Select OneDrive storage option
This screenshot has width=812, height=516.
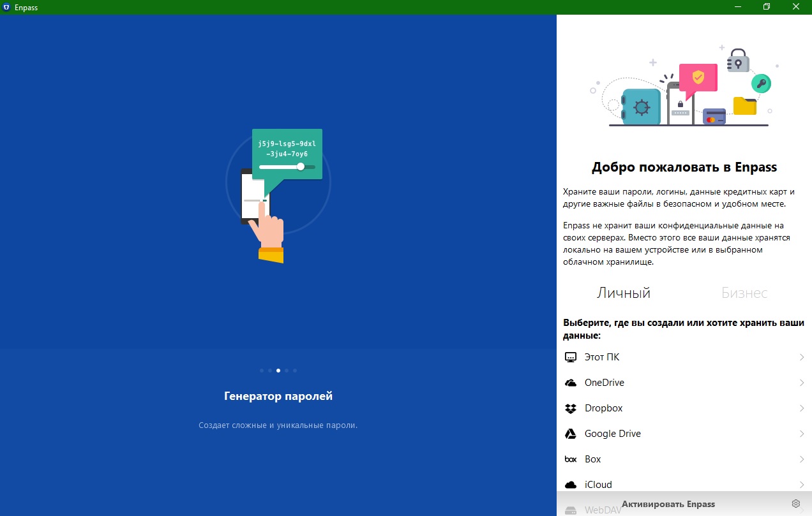pyautogui.click(x=684, y=383)
